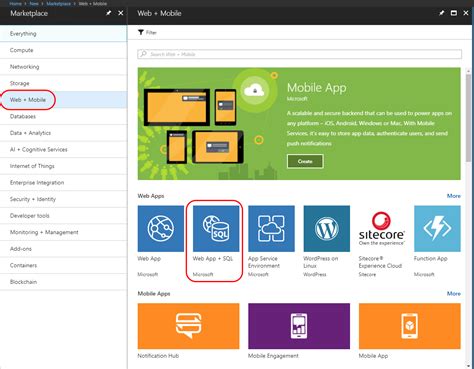Open the App Service Environment tile icon

click(x=271, y=228)
